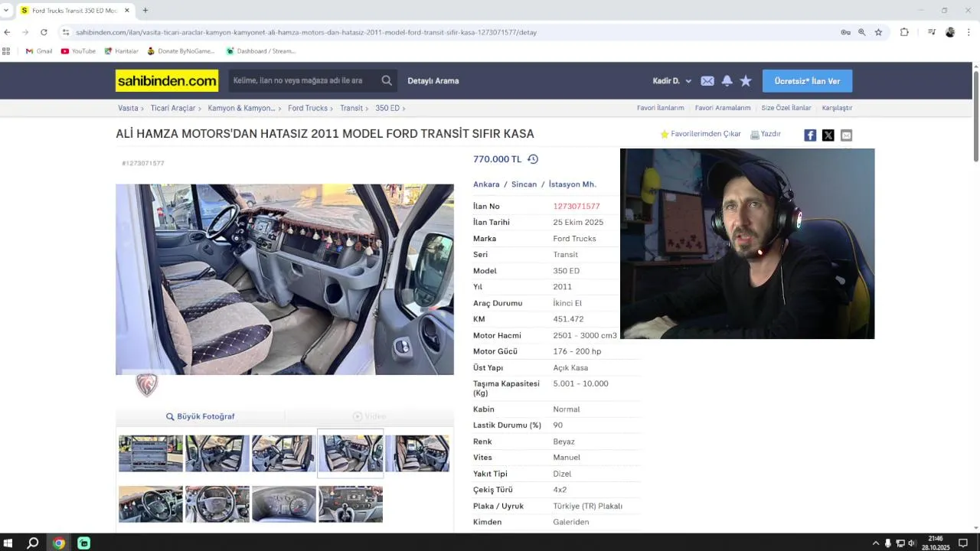Open browser extensions puzzle icon

[x=904, y=32]
